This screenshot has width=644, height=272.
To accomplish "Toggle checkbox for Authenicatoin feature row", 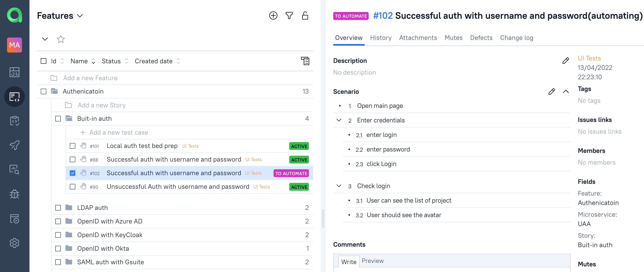I will point(44,91).
